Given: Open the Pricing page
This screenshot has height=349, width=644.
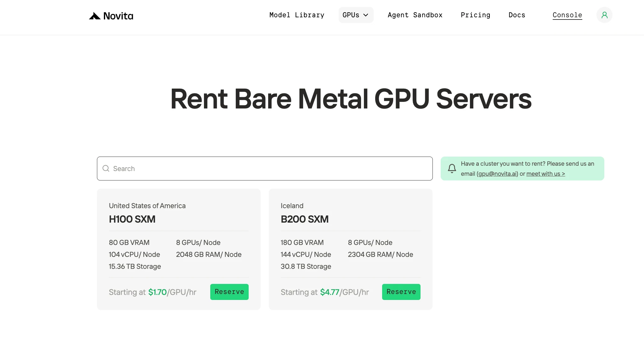Looking at the screenshot, I should (476, 15).
